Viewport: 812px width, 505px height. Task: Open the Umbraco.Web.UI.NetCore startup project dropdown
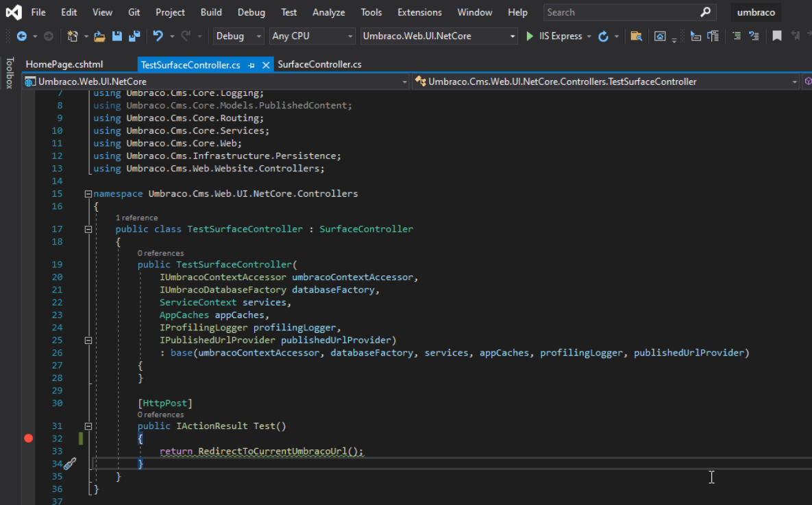click(x=439, y=36)
